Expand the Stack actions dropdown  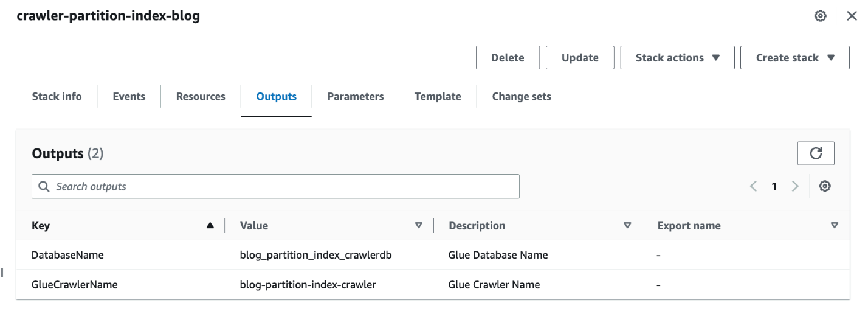pyautogui.click(x=677, y=58)
